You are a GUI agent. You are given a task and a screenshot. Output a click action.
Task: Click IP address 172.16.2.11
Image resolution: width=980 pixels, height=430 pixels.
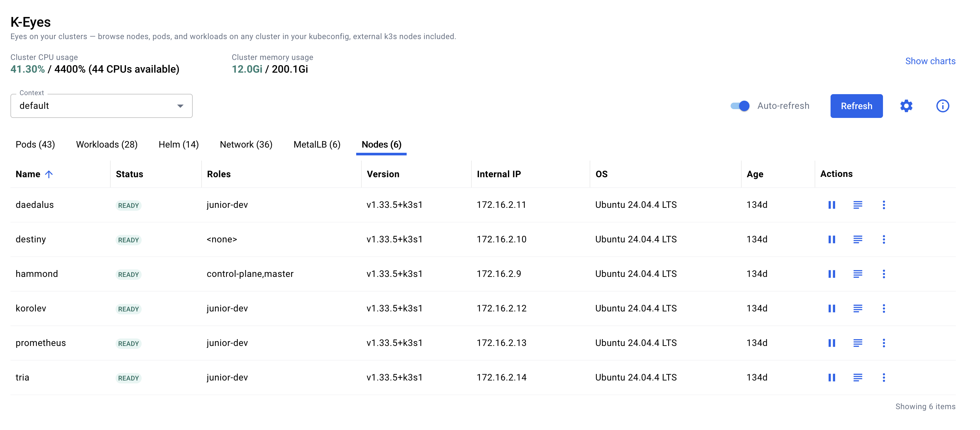[501, 205]
